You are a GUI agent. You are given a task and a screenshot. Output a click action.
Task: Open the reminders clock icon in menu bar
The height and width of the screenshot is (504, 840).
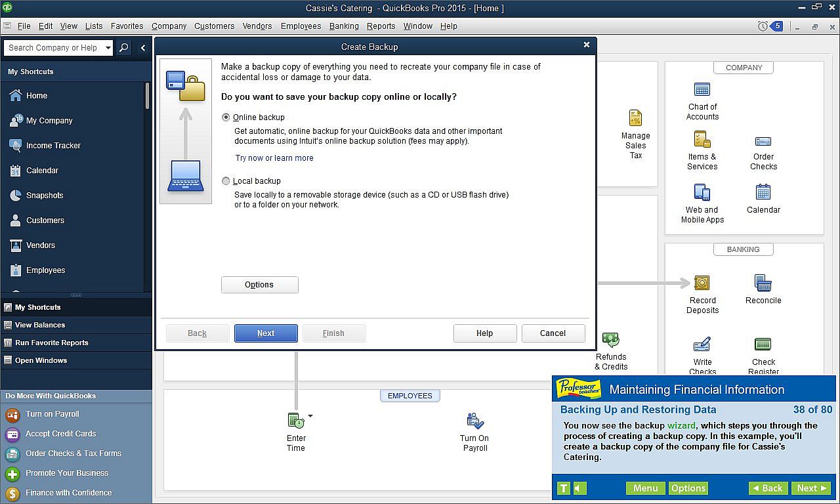click(x=763, y=26)
